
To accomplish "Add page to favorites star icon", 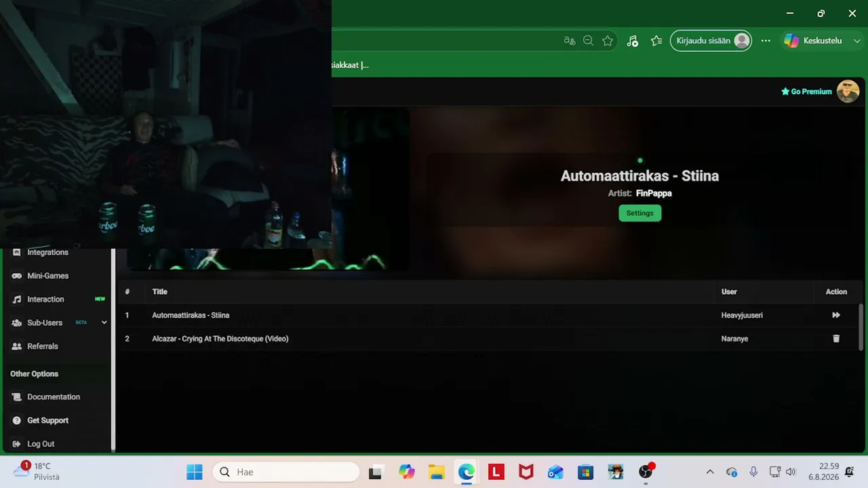I will tap(608, 41).
